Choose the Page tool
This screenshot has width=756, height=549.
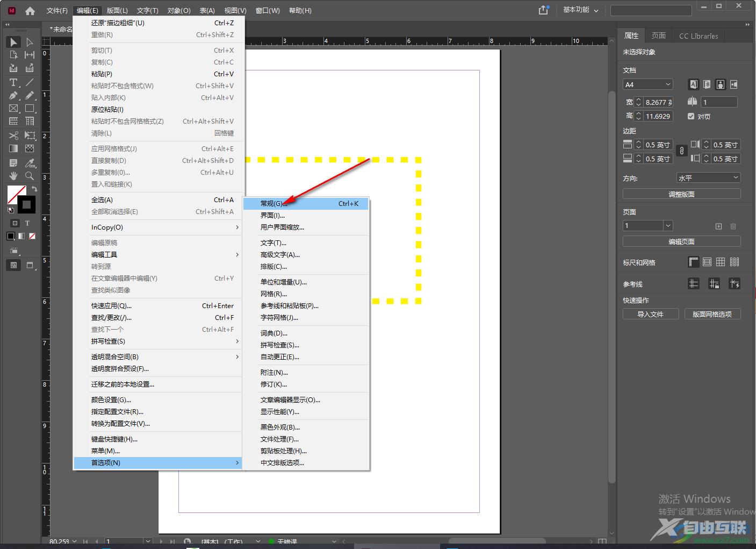pos(13,55)
